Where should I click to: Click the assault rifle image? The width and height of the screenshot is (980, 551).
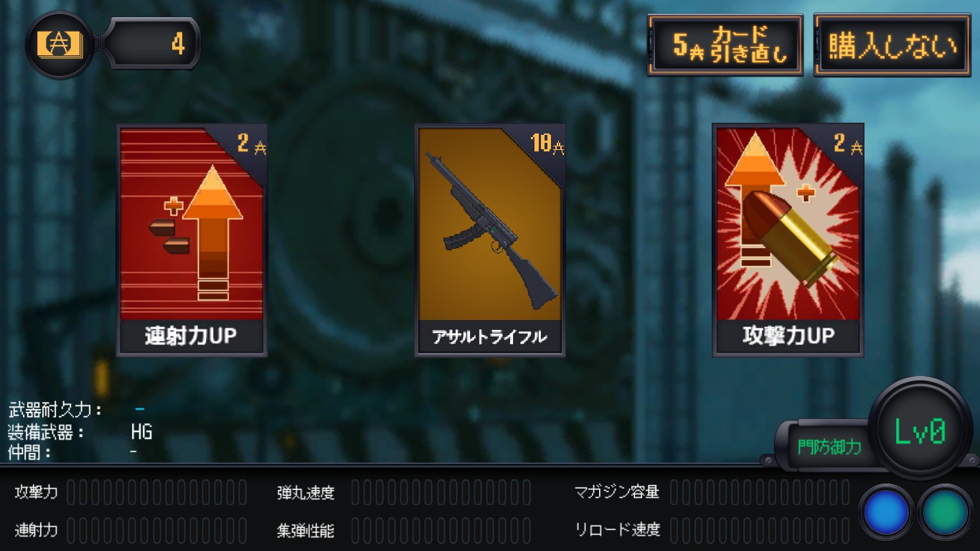click(x=489, y=228)
